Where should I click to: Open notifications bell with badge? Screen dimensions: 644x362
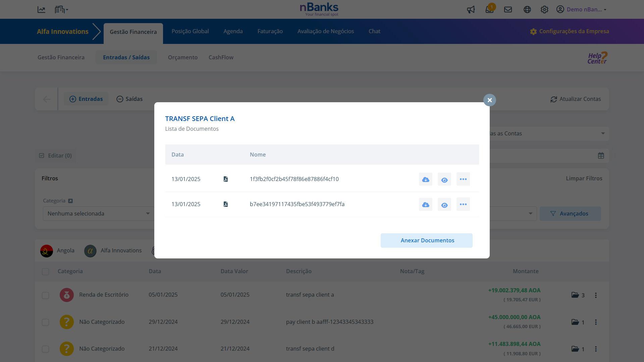(x=489, y=10)
